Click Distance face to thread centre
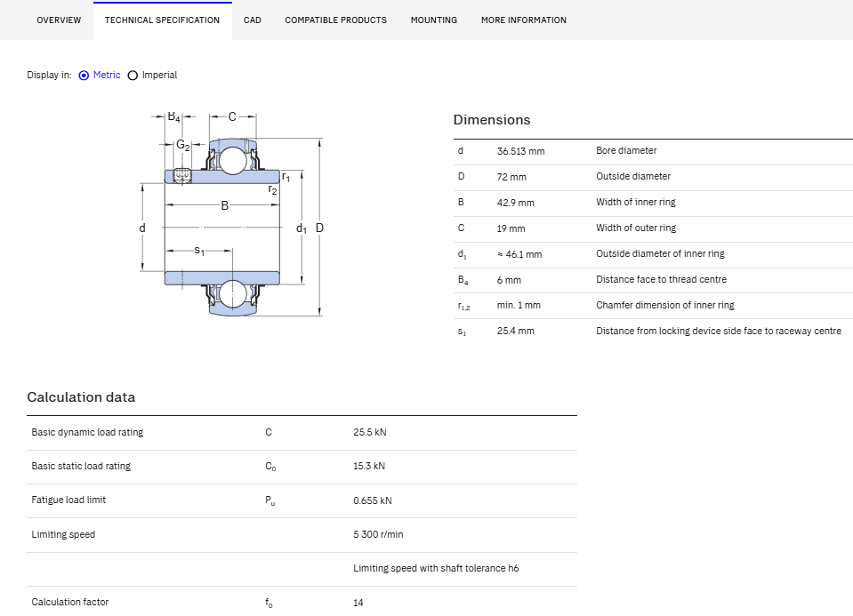Screen dimensions: 853x616 [661, 279]
